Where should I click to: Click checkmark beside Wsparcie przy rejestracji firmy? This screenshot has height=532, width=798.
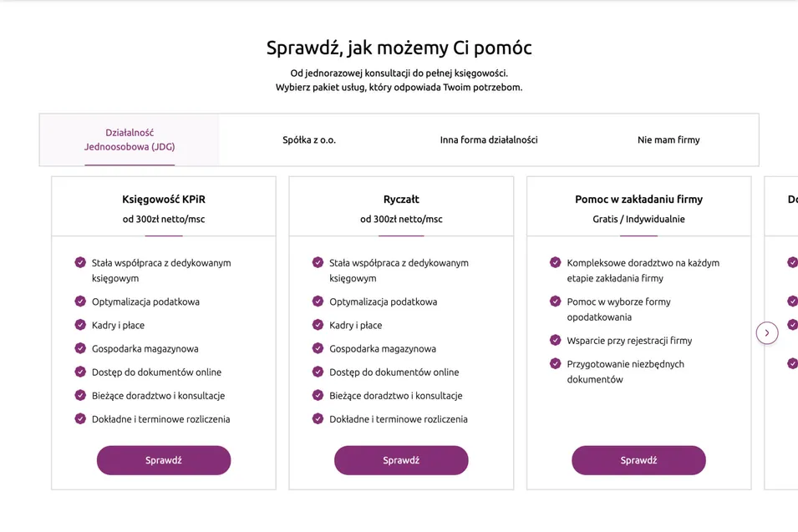click(x=555, y=340)
